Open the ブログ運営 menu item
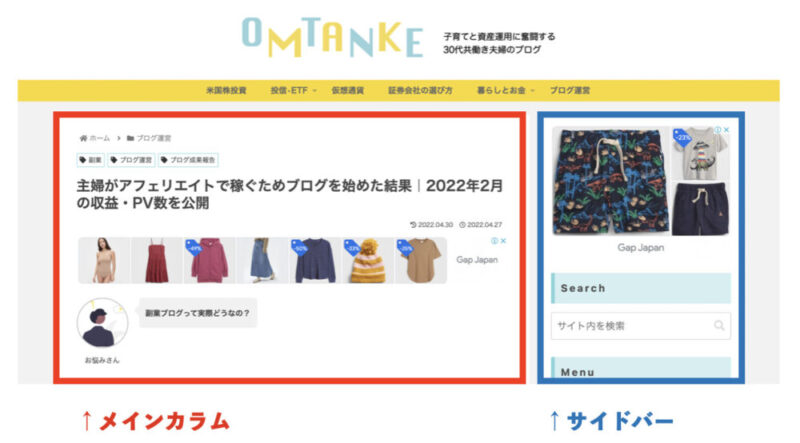The width and height of the screenshot is (800, 443). coord(570,91)
